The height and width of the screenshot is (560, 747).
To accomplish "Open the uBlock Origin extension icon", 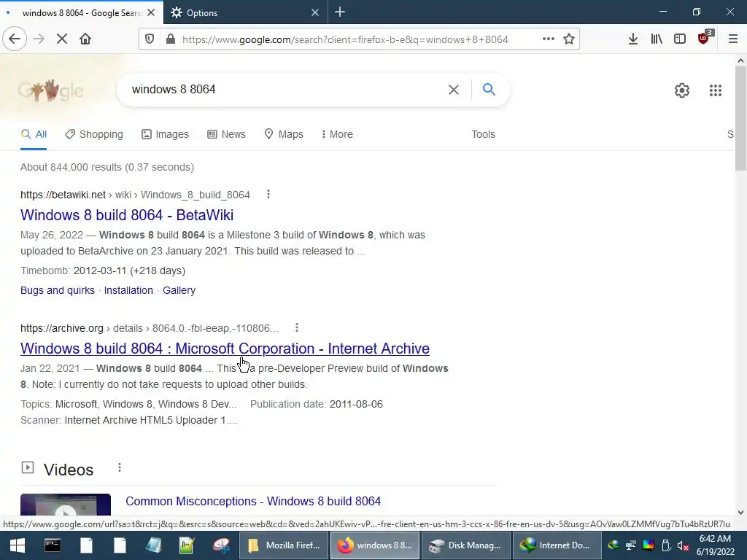I will (705, 38).
